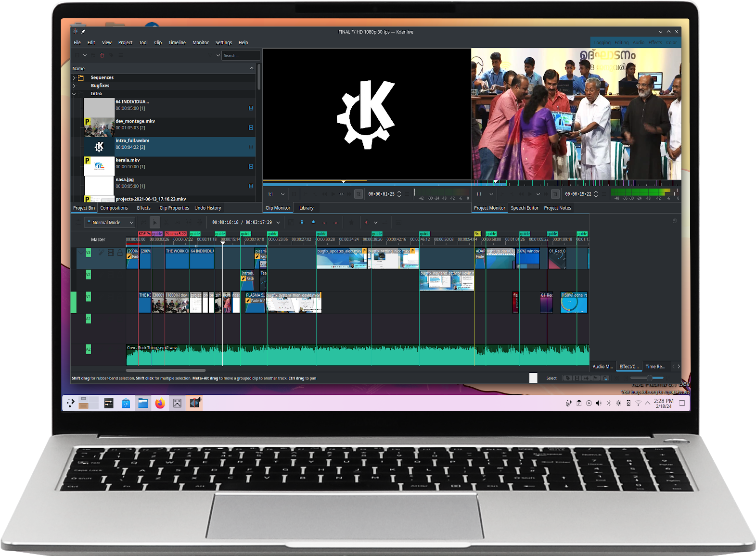This screenshot has width=756, height=556.
Task: Open the Project Monitor 1:1 zoom dropdown
Action: [485, 194]
